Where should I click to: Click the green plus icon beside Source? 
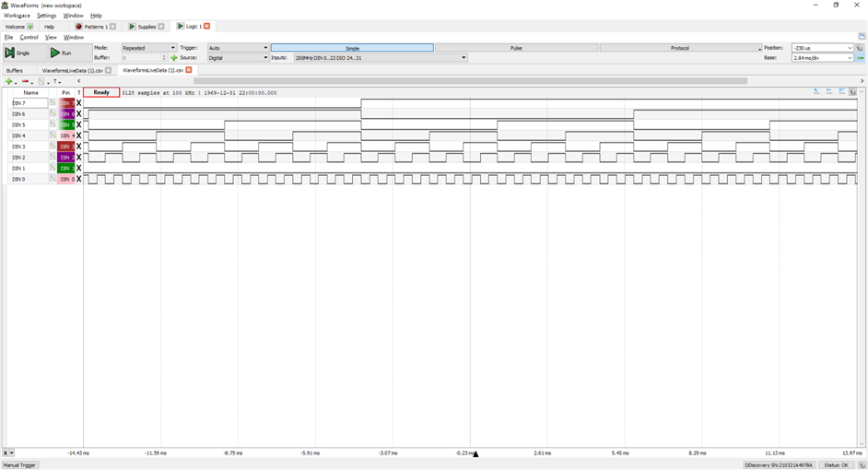click(x=174, y=57)
